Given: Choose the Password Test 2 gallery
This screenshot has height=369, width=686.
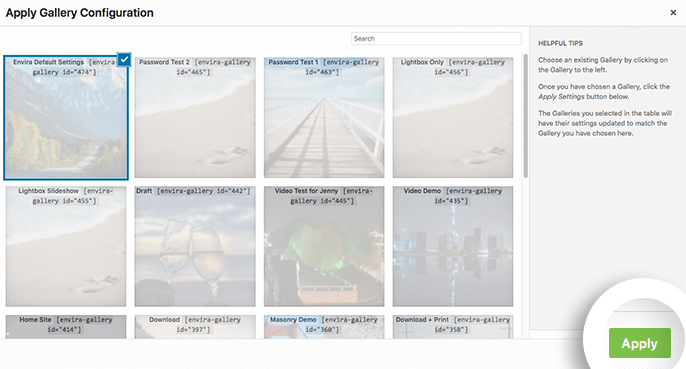Looking at the screenshot, I should click(195, 118).
